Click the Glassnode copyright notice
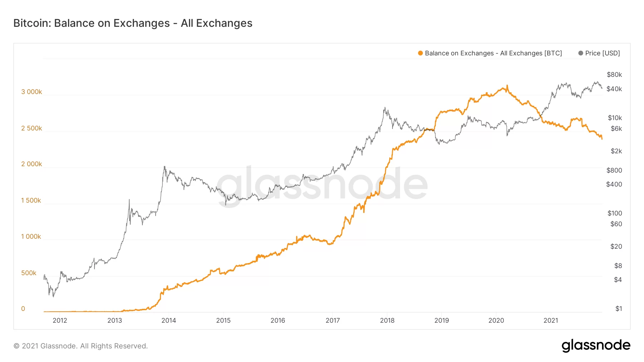644x362 pixels. pyautogui.click(x=80, y=346)
